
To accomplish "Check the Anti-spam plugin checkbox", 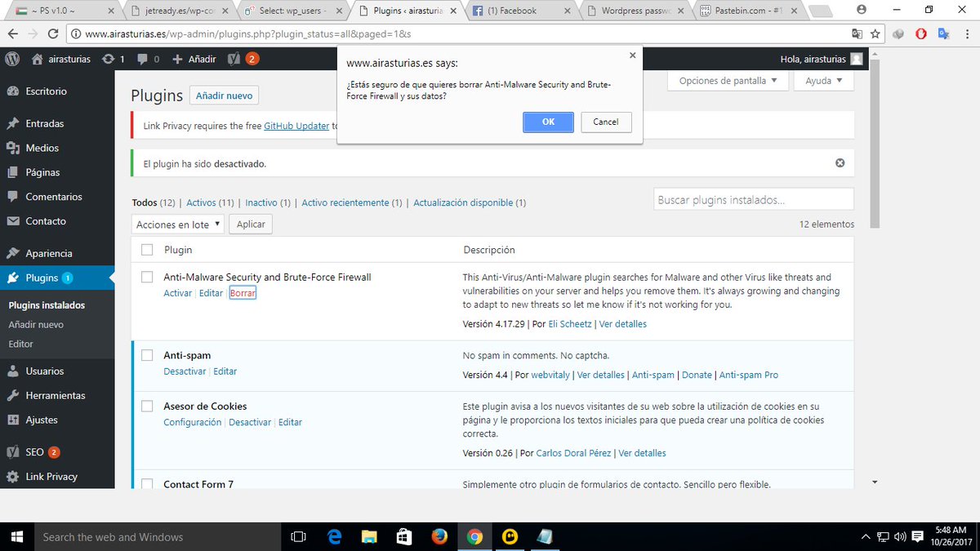I will (x=147, y=355).
